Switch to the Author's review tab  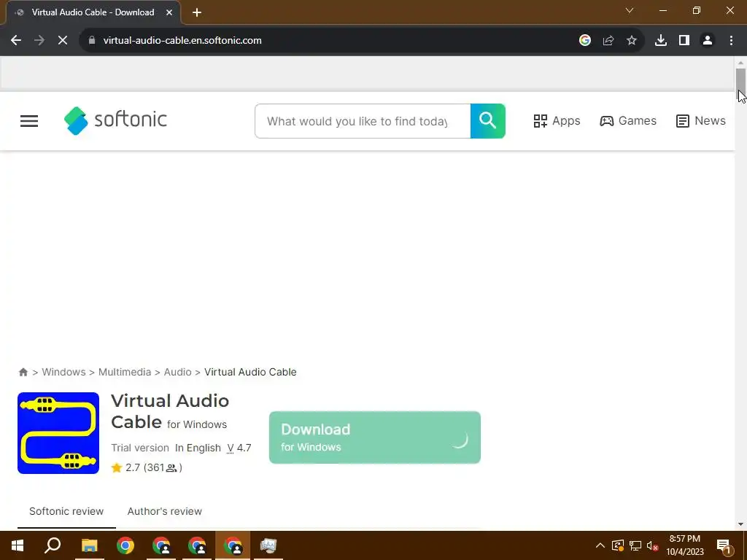coord(164,511)
